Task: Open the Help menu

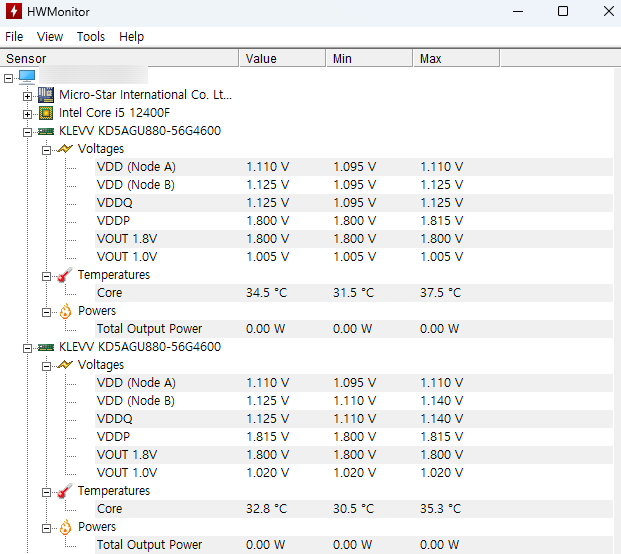Action: [131, 37]
